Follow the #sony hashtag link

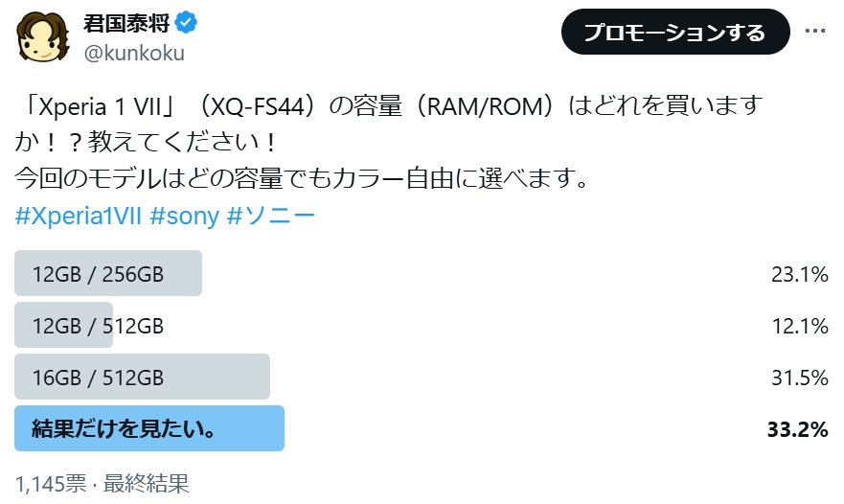coord(185,216)
